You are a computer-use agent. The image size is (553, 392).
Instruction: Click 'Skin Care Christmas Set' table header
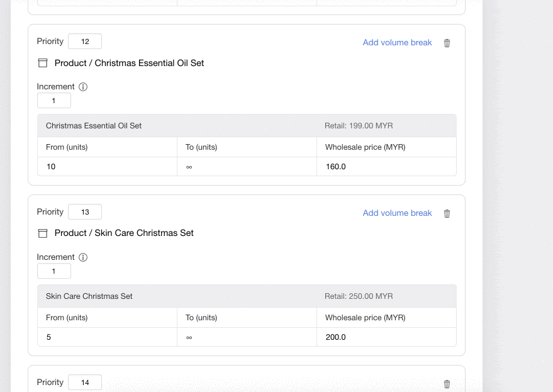(89, 296)
